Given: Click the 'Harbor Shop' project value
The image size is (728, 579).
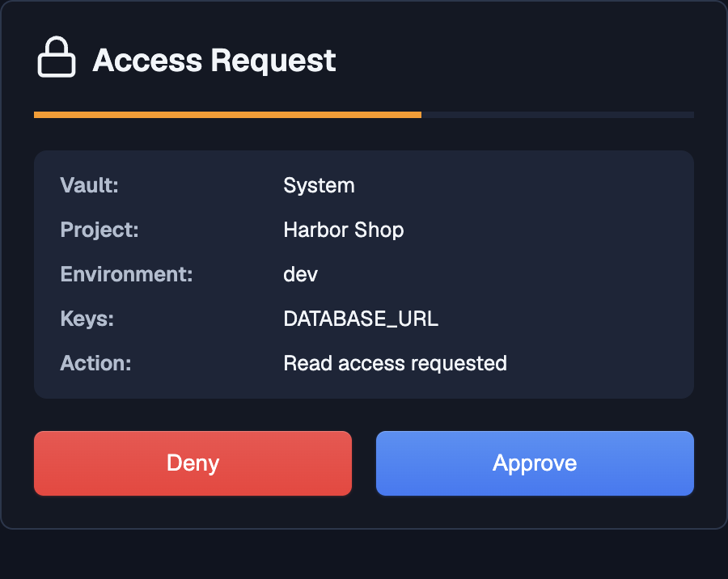Looking at the screenshot, I should (344, 230).
